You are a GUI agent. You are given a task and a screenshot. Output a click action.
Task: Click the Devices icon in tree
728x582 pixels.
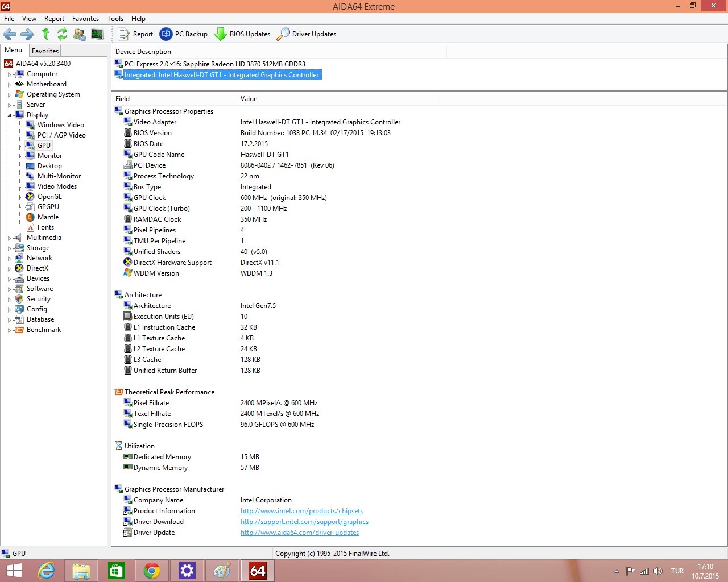coord(19,278)
